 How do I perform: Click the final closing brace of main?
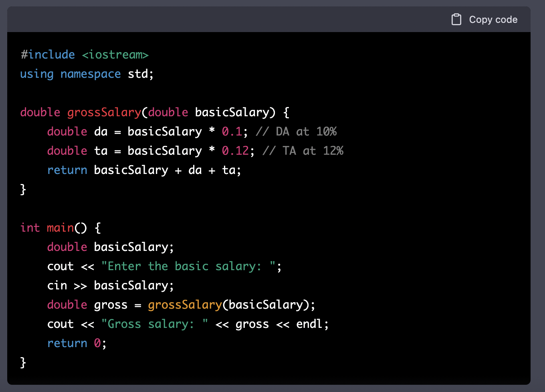click(23, 362)
